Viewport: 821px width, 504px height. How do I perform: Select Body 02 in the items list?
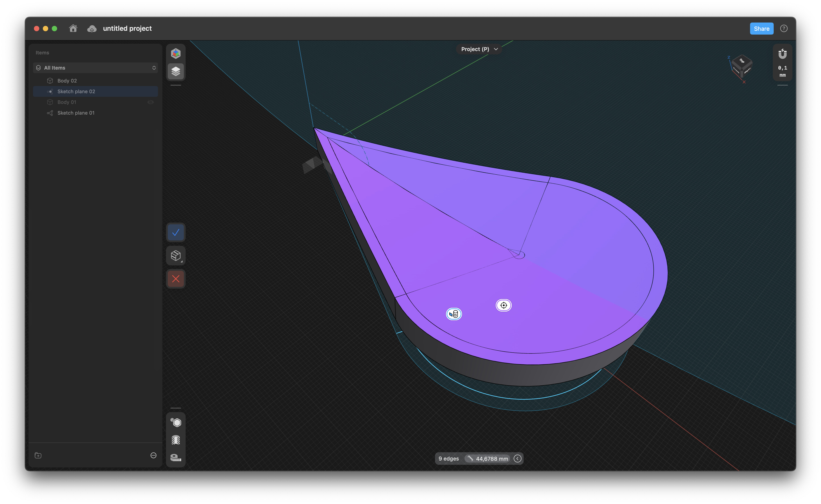[67, 81]
